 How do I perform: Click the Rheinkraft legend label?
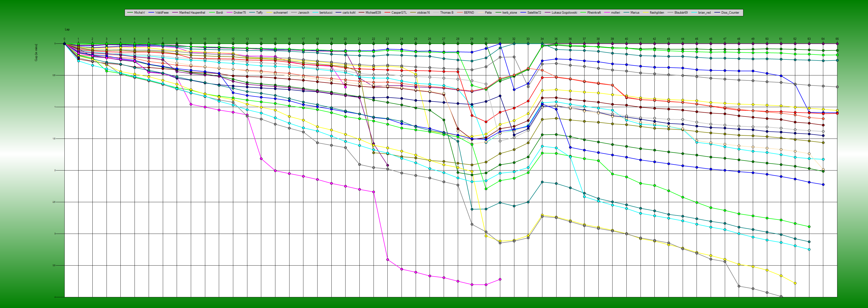tap(594, 13)
